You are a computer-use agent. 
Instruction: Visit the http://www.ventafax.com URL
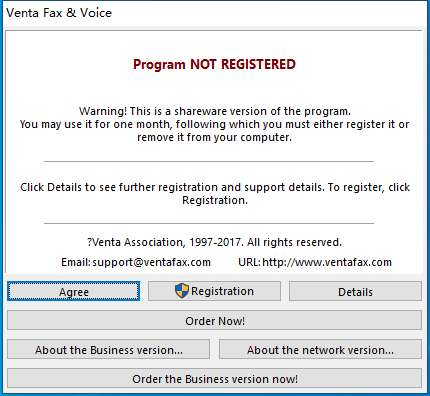click(327, 262)
